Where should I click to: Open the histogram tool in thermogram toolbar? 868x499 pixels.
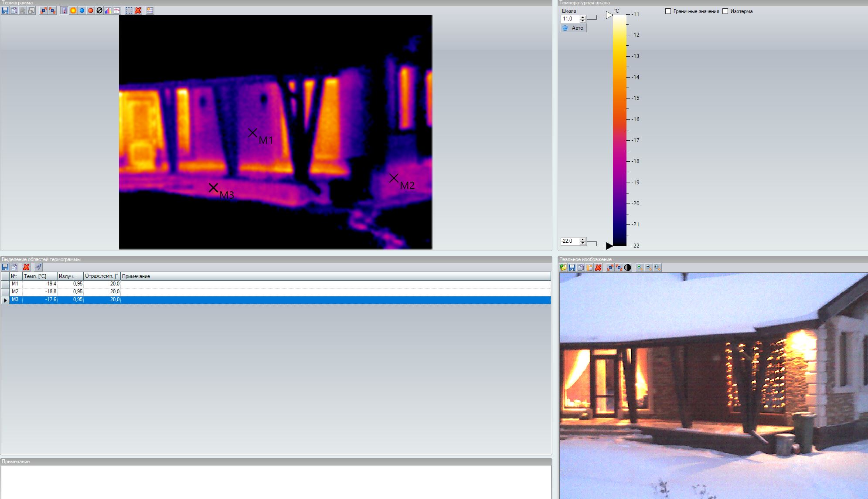[x=108, y=10]
